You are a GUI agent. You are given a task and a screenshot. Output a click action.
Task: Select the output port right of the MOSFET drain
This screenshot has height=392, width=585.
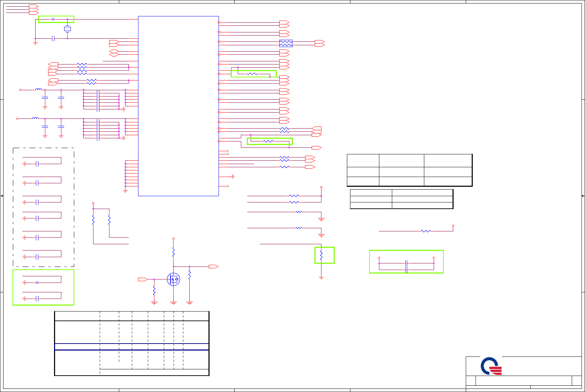click(x=214, y=267)
